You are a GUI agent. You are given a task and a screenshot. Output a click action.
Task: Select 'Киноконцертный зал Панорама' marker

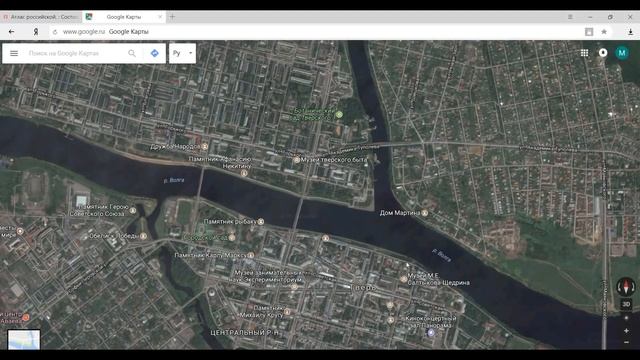coord(431,333)
